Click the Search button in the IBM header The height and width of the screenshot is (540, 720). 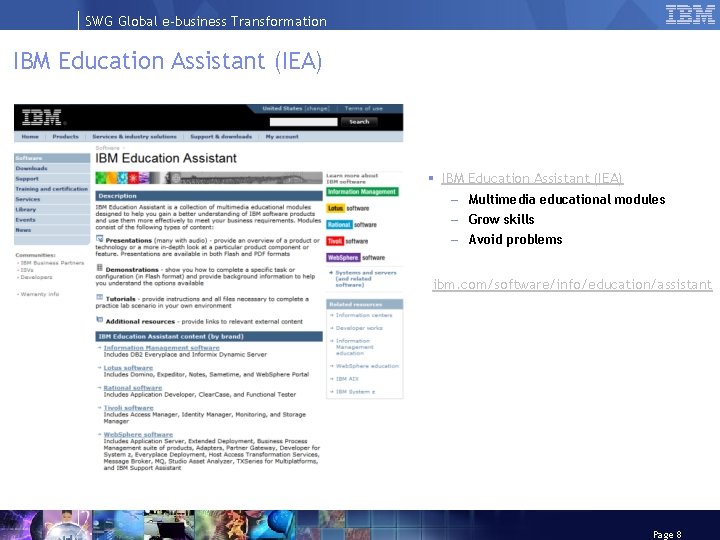[359, 122]
